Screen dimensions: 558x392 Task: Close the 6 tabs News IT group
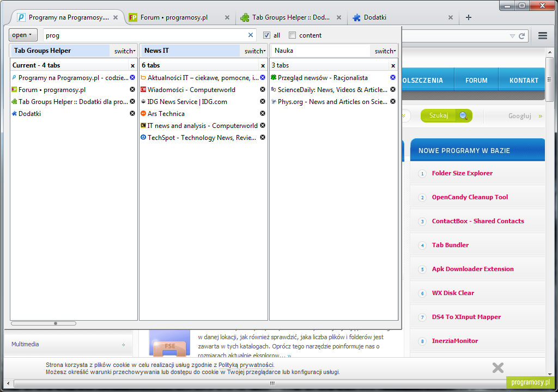click(263, 65)
